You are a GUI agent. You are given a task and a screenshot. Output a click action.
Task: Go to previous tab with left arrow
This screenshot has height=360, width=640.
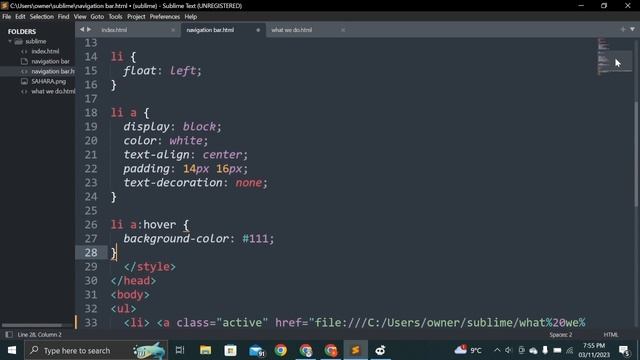(82, 29)
